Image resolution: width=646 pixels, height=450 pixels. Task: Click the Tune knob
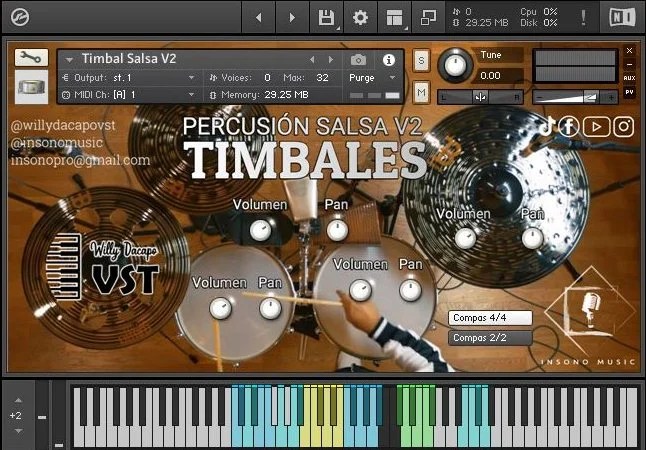tap(455, 65)
